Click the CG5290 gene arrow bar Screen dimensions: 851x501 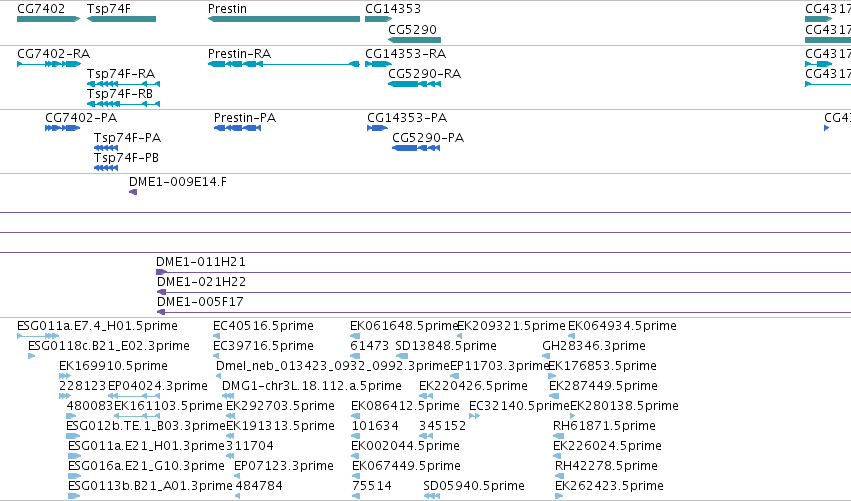[415, 40]
